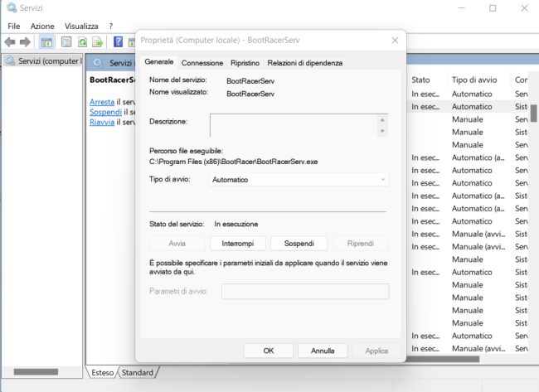
Task: Select the Standard view tab at bottom
Action: [x=137, y=373]
